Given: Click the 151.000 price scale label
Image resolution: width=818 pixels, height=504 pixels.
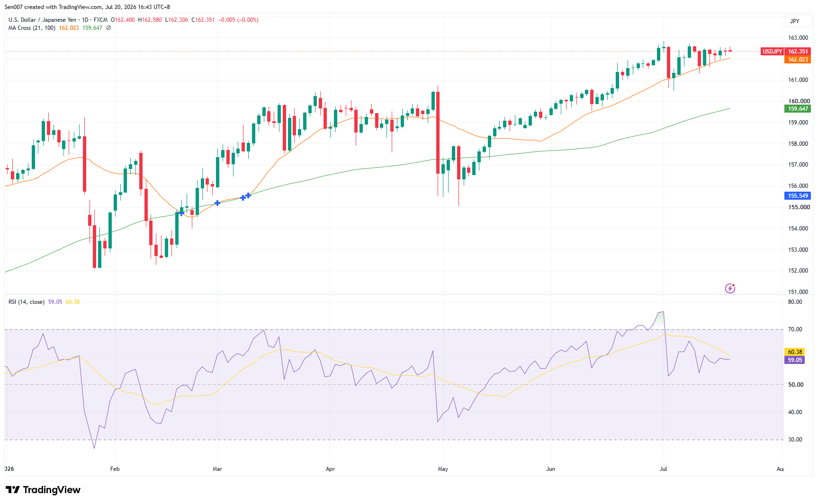Looking at the screenshot, I should pos(798,292).
